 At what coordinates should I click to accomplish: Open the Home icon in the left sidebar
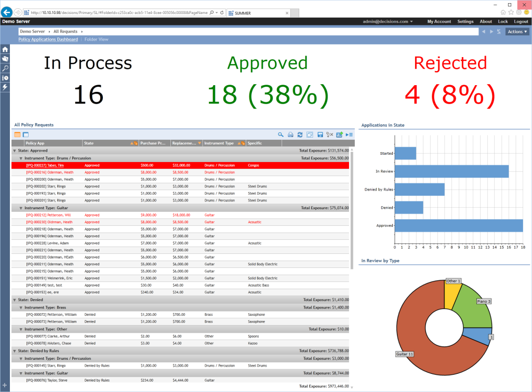pos(5,48)
